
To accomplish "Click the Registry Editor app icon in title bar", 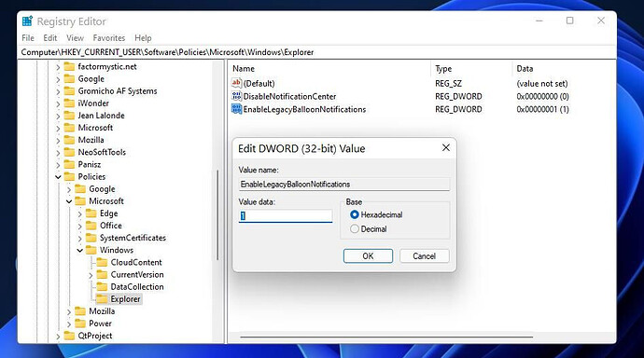I will coord(27,21).
